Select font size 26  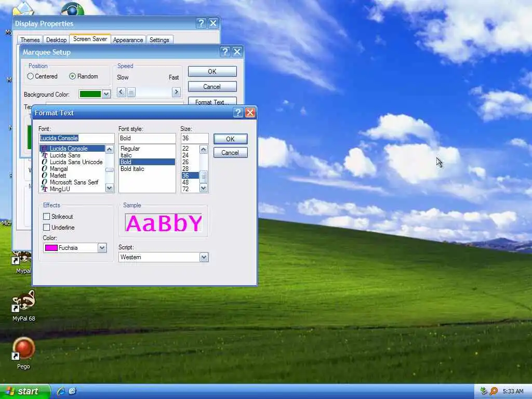tap(190, 162)
